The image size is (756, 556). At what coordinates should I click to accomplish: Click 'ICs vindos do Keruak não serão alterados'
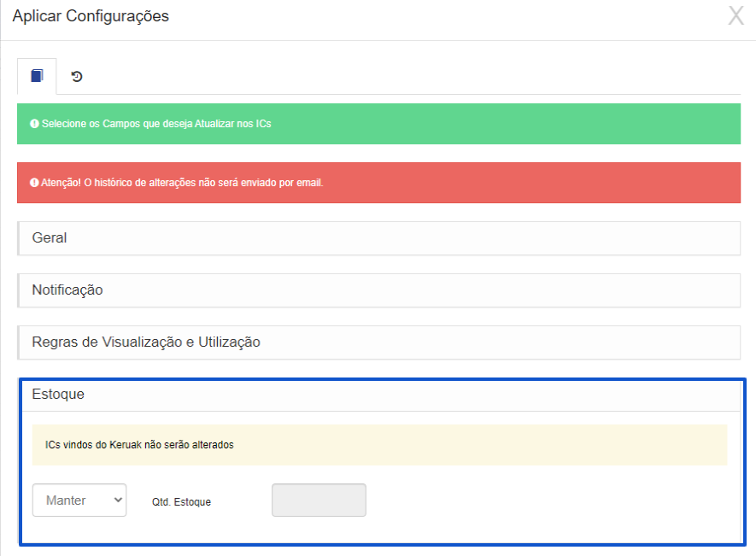tap(139, 445)
